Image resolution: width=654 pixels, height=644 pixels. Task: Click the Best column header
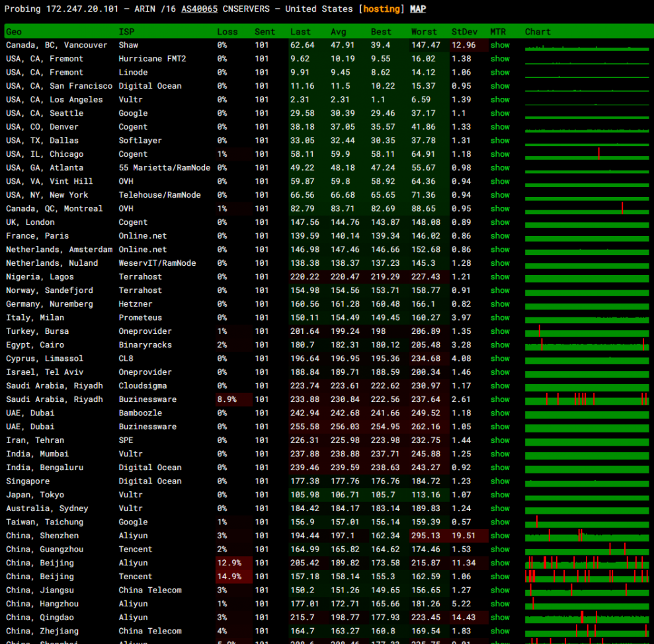pos(381,32)
